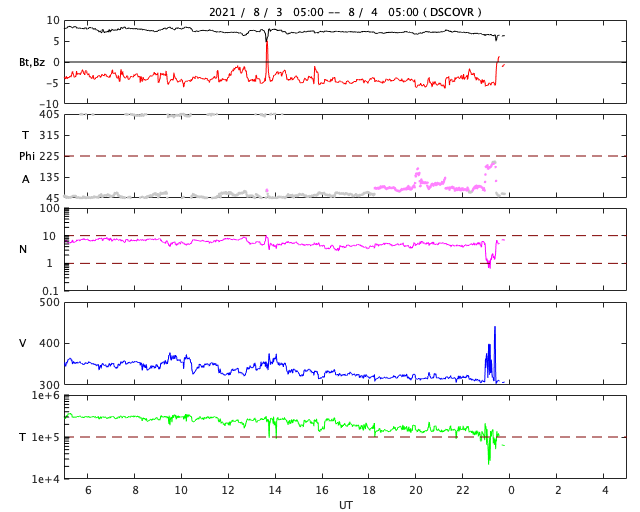Click the 500 tick label on speed panel

tap(49, 303)
